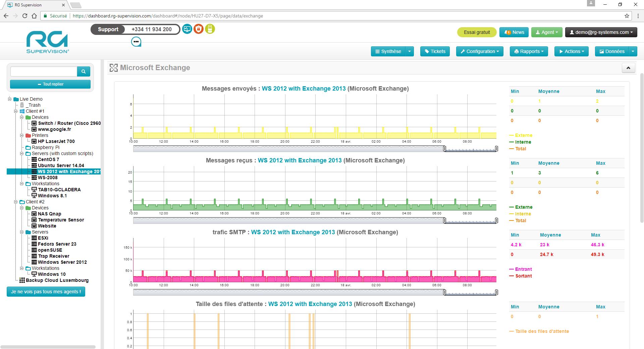Open WS 2012 link in trafic SMTP title
Viewport: 644px width, 349px height.
tap(293, 232)
